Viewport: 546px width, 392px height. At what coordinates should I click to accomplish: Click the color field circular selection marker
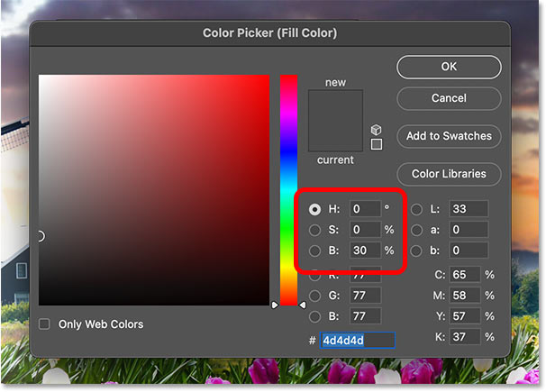41,236
